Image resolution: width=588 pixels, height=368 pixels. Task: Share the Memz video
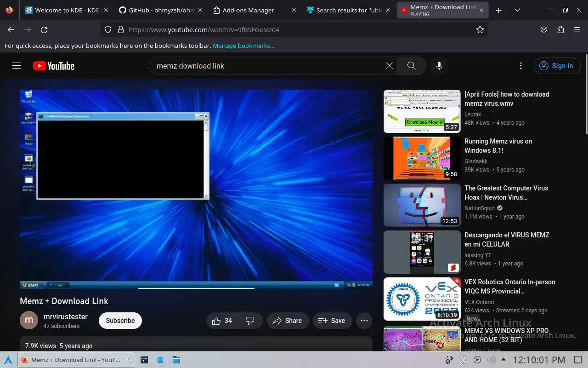(287, 321)
